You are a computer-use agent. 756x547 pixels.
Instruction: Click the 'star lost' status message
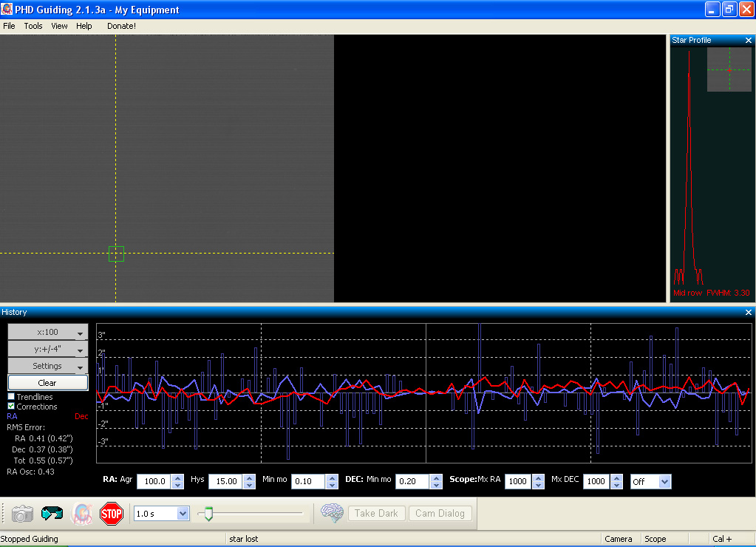pos(243,539)
